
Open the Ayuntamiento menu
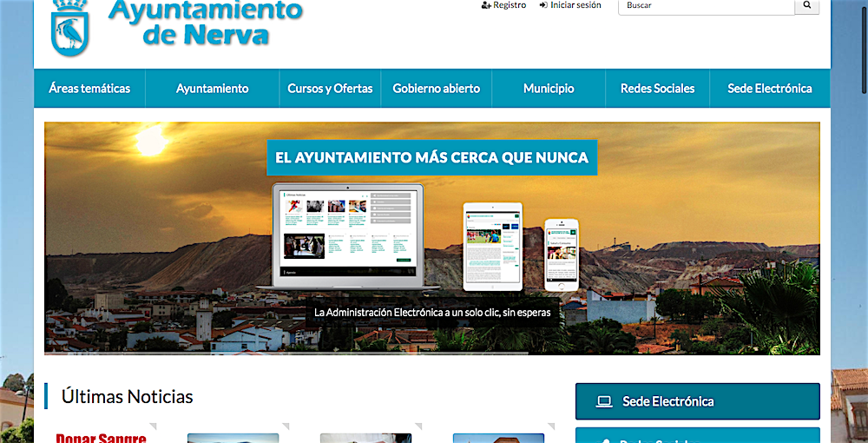213,88
